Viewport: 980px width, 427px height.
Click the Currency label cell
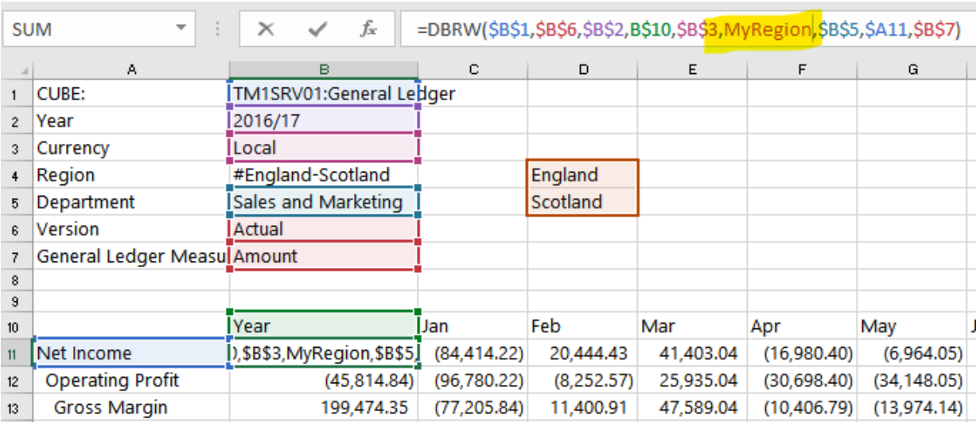(x=130, y=148)
